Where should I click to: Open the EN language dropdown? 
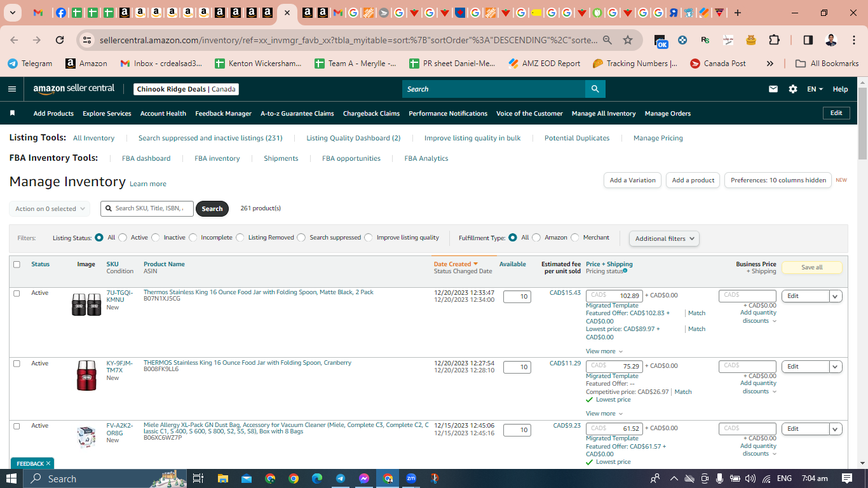coord(815,89)
